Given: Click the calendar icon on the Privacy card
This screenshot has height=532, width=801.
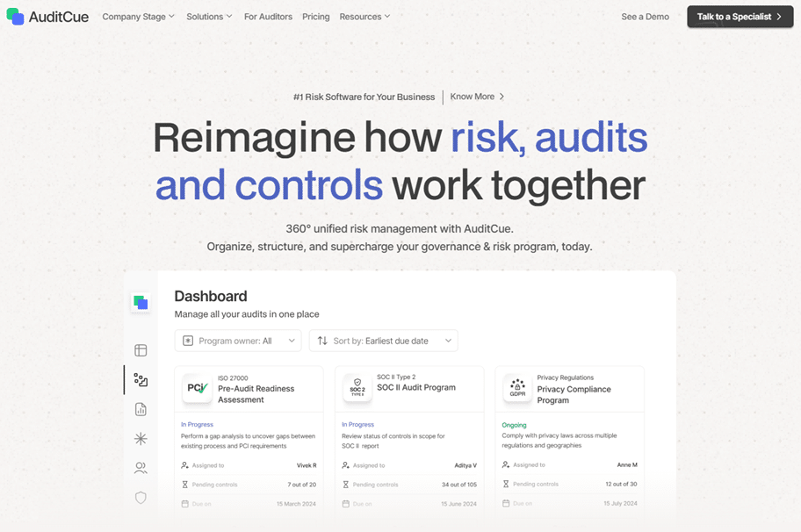Looking at the screenshot, I should point(506,503).
